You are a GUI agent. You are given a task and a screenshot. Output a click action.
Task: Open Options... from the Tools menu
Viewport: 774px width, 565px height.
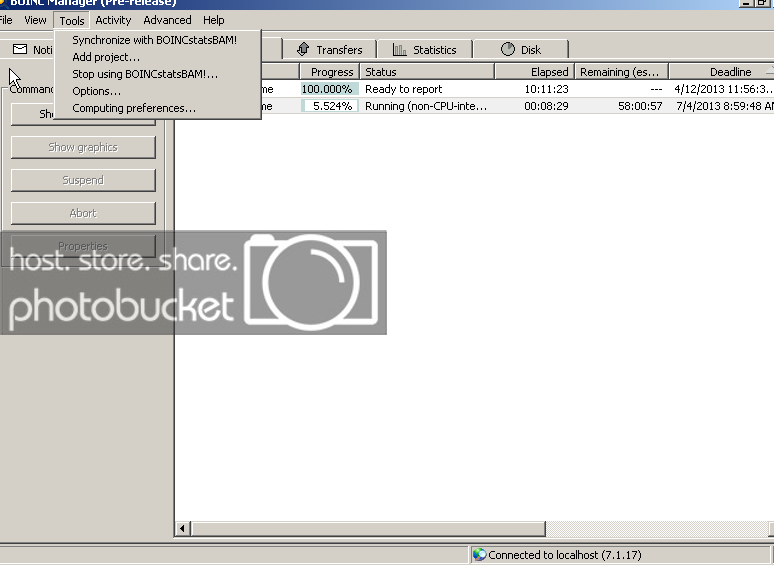[x=96, y=91]
